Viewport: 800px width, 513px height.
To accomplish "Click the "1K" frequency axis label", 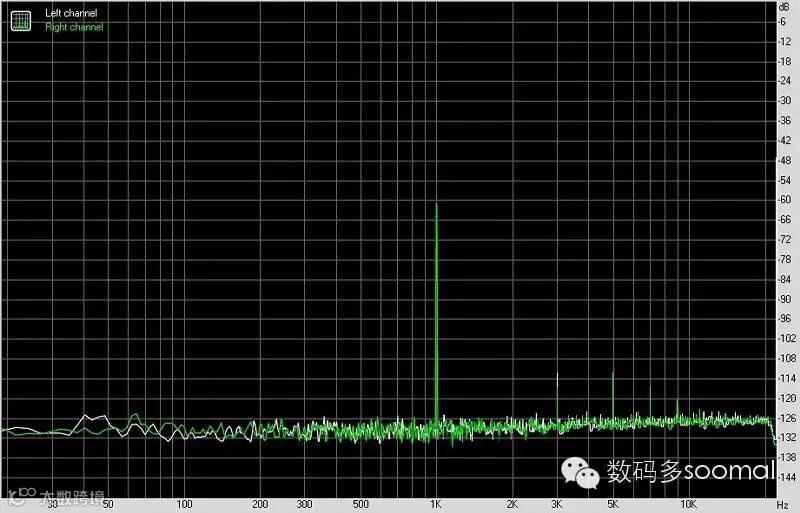I will (435, 504).
